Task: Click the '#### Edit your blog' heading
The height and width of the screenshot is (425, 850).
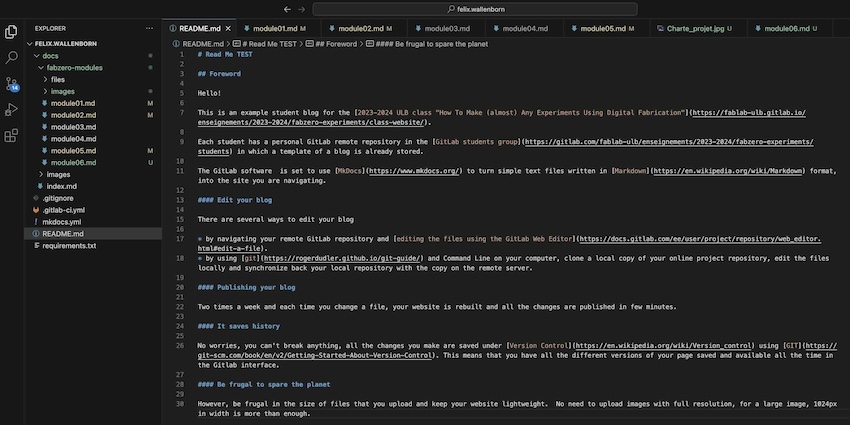Action: click(235, 200)
